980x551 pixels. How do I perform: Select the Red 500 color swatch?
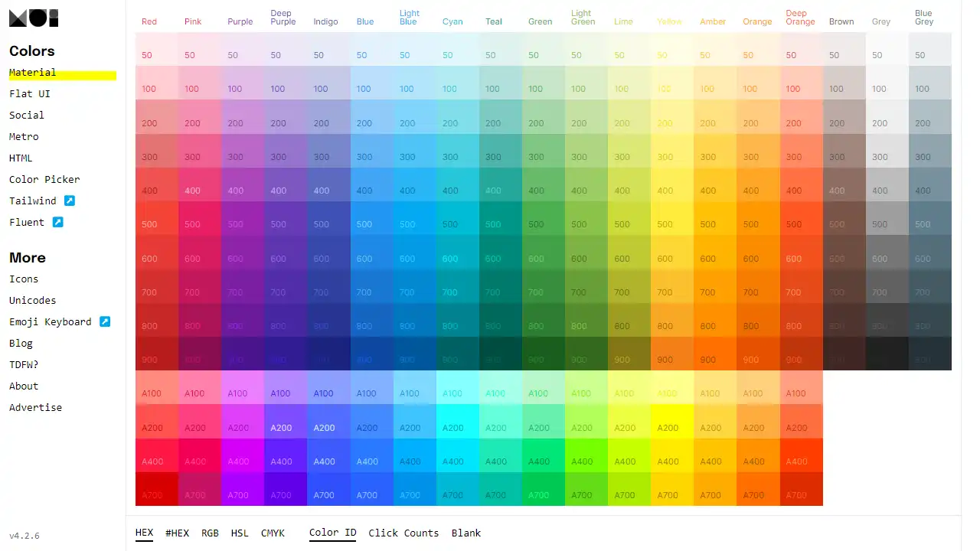coord(156,224)
